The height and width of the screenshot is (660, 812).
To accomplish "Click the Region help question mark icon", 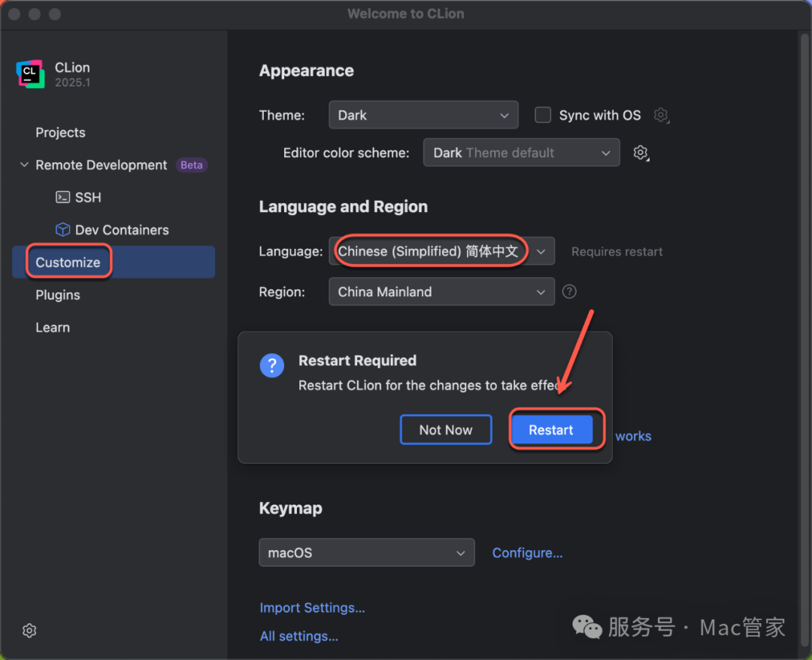I will (x=569, y=292).
